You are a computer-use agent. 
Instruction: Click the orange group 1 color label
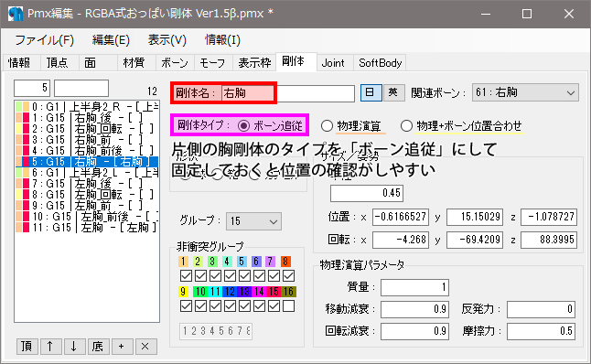183,262
